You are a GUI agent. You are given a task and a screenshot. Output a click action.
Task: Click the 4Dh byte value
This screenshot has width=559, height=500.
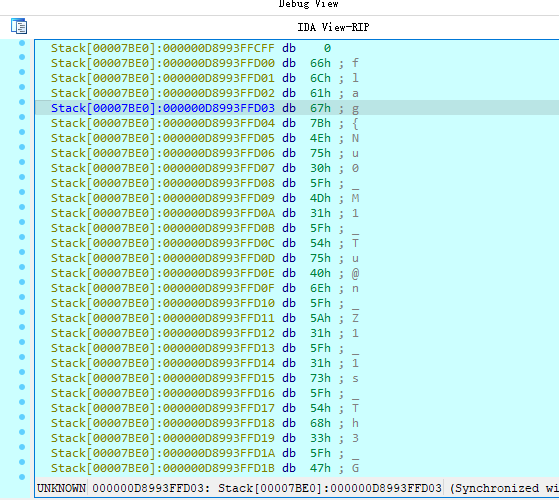320,198
